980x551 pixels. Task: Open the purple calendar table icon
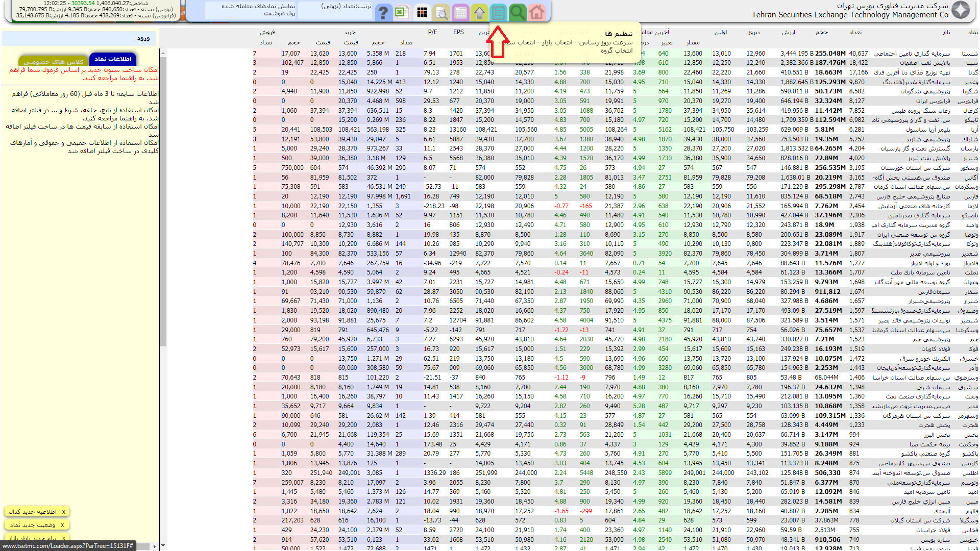460,12
